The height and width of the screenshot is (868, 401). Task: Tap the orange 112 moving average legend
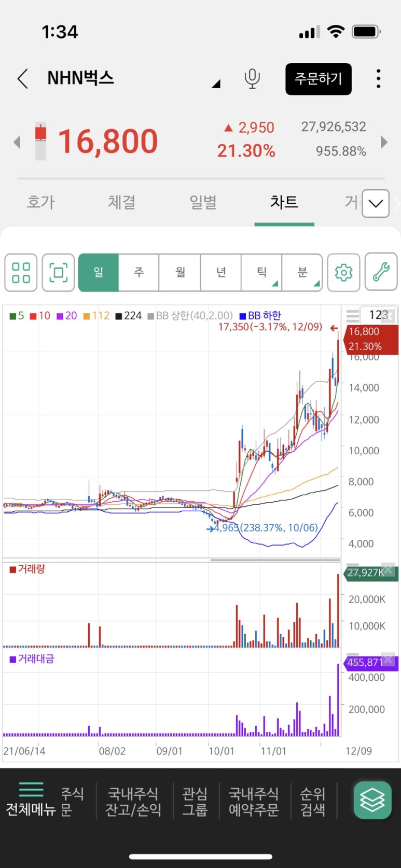coord(96,316)
